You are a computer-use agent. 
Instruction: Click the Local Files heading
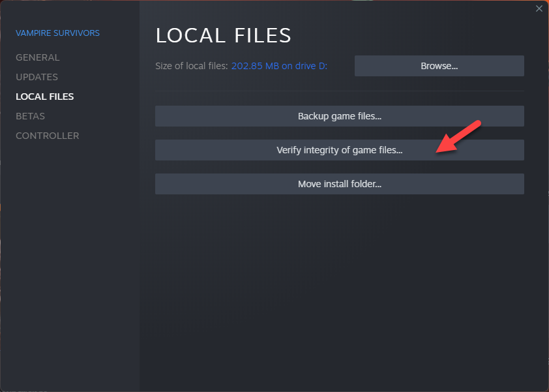coord(224,35)
